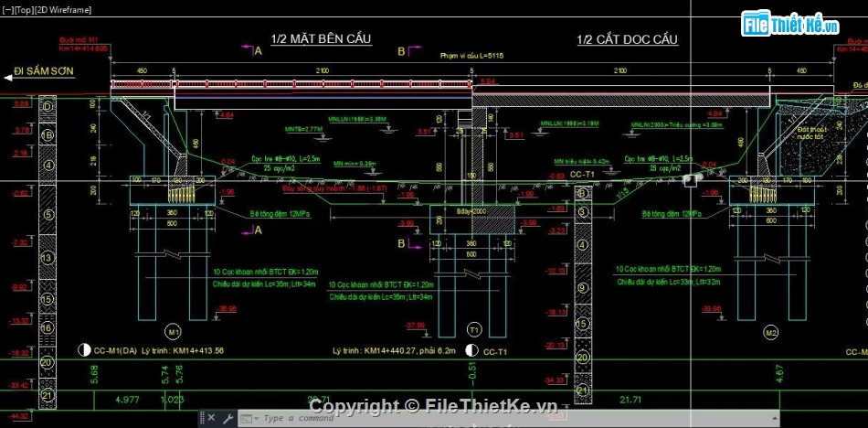Close the command line window

(x=213, y=418)
